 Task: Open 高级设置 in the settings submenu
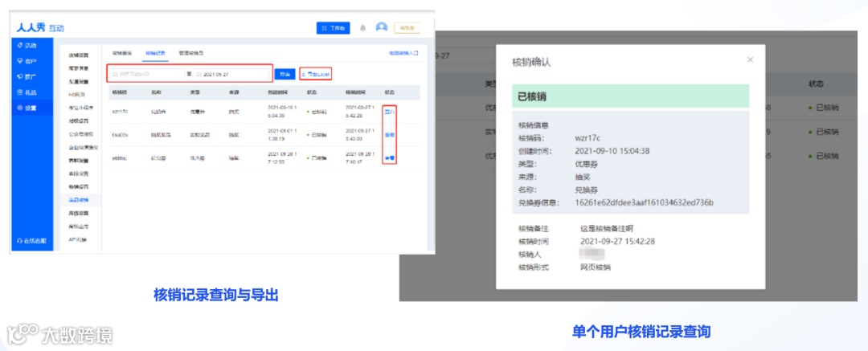[x=78, y=213]
